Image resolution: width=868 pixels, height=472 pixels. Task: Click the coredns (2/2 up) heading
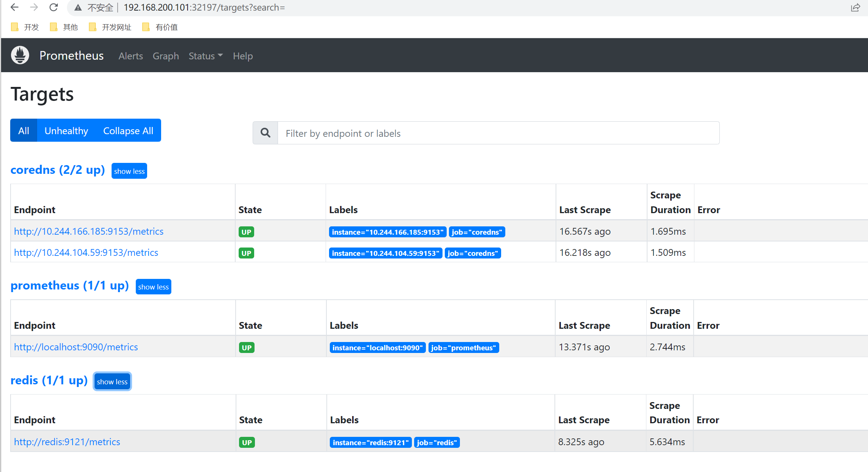[58, 170]
